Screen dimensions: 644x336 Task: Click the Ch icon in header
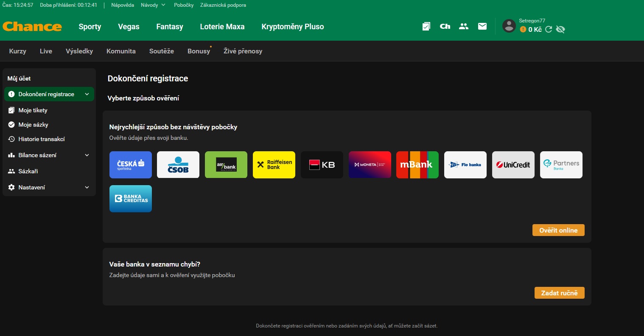[445, 26]
